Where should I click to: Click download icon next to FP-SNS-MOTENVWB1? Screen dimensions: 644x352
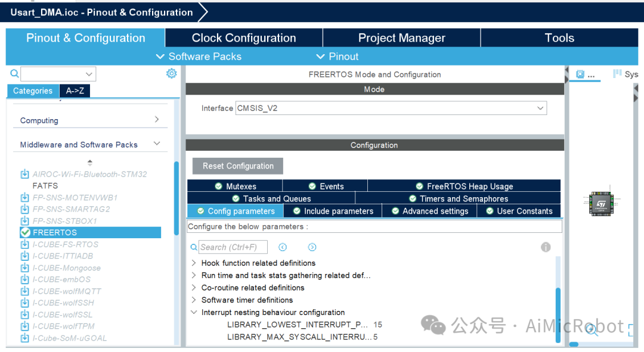(x=24, y=197)
